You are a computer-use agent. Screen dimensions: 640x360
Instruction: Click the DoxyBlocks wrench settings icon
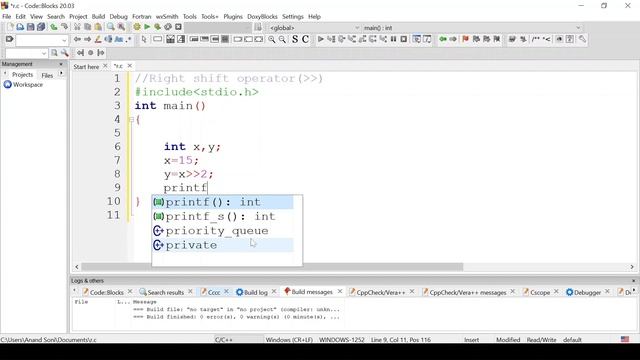point(582,39)
